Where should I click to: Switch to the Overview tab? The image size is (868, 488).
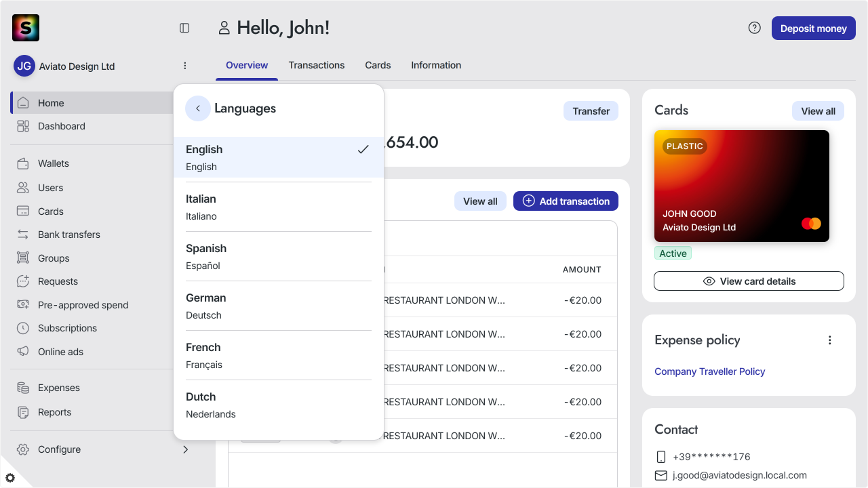tap(247, 66)
